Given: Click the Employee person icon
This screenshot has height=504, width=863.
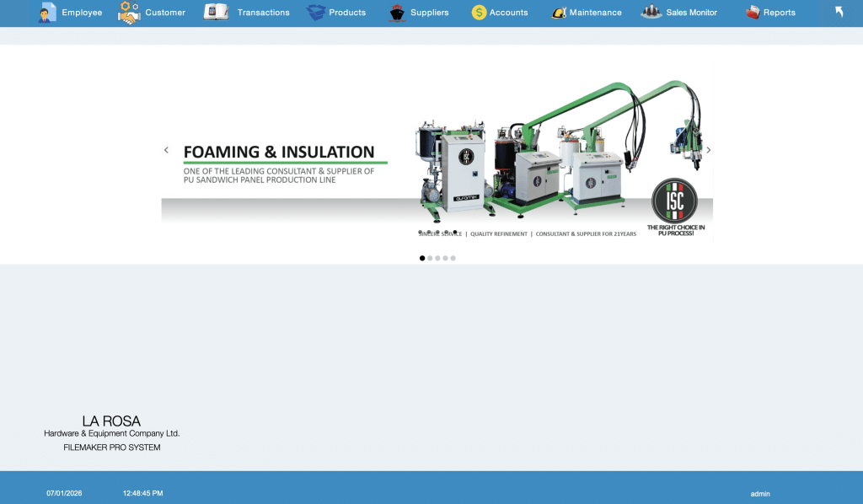Looking at the screenshot, I should click(x=46, y=13).
